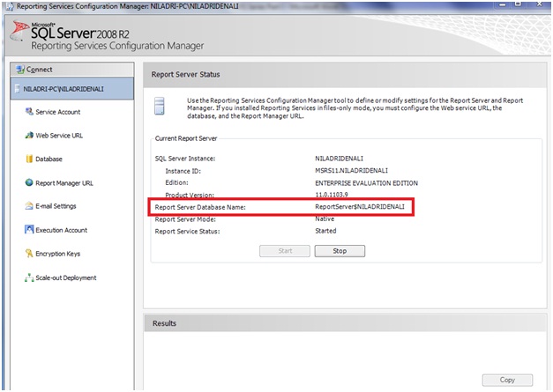Click the Copy button in Results
Screen dimensions: 553x392
[x=507, y=380]
